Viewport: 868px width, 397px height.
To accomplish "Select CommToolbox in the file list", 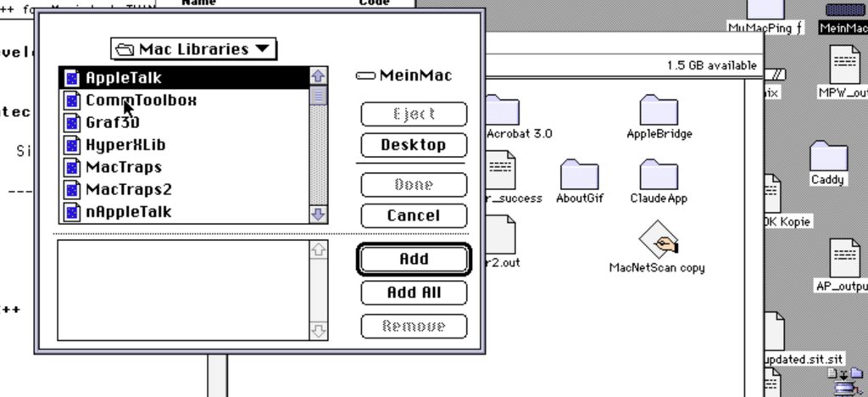I will [x=184, y=100].
